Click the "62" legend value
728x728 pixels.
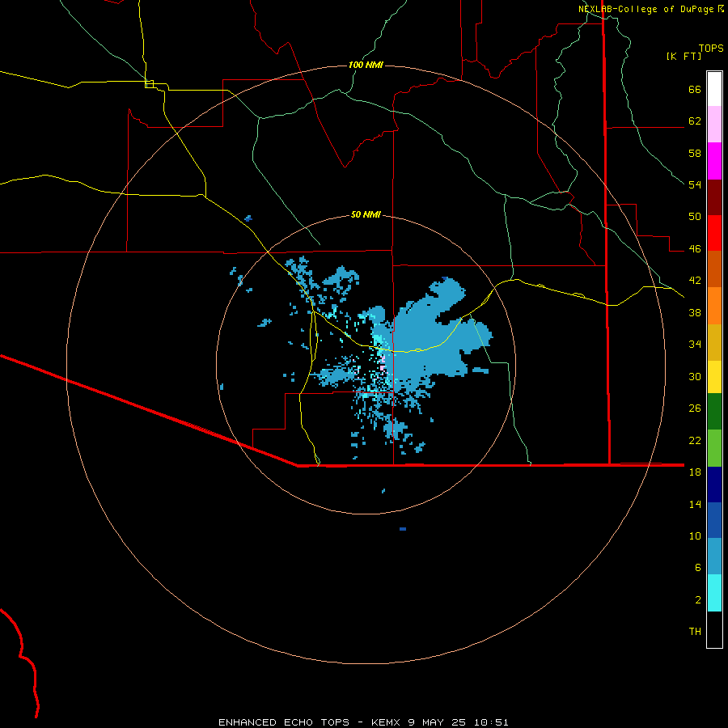[x=695, y=121]
